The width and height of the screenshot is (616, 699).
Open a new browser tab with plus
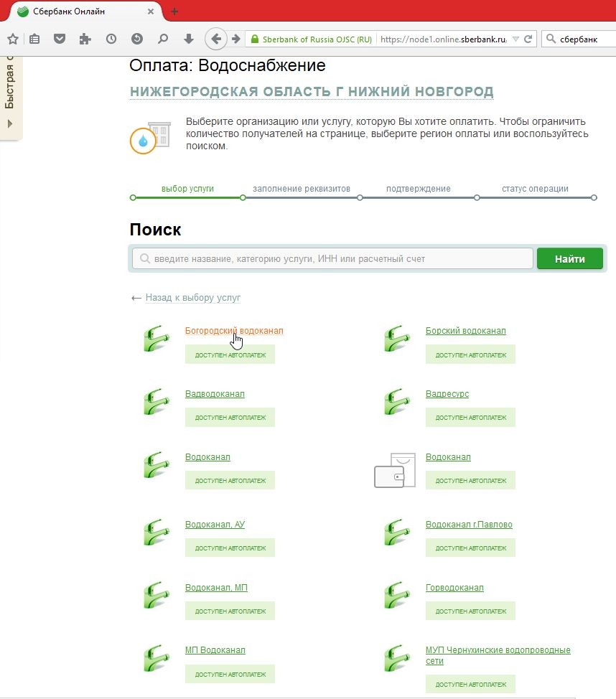click(x=174, y=11)
